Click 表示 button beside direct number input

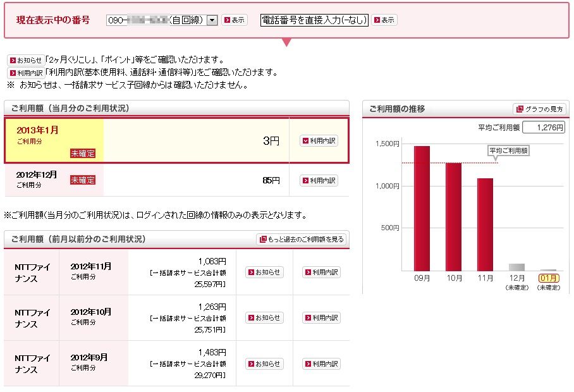click(384, 20)
